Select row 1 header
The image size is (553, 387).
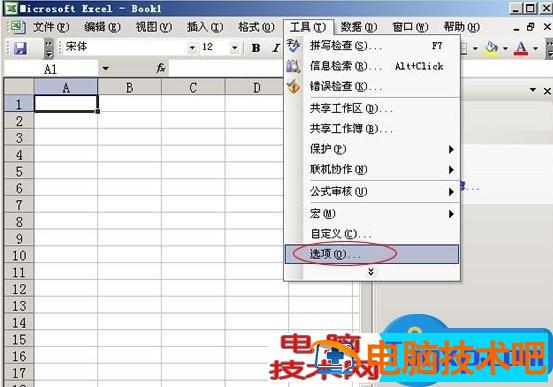pos(19,104)
